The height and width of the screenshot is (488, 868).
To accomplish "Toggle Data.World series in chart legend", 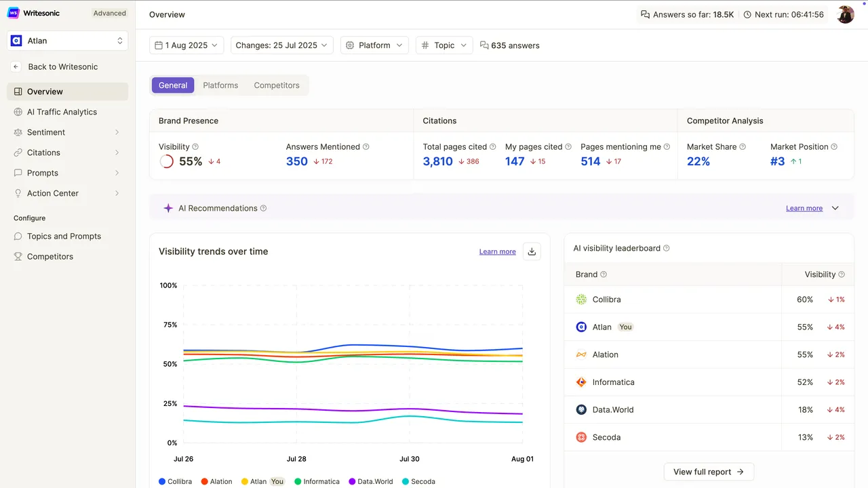I will click(x=371, y=481).
